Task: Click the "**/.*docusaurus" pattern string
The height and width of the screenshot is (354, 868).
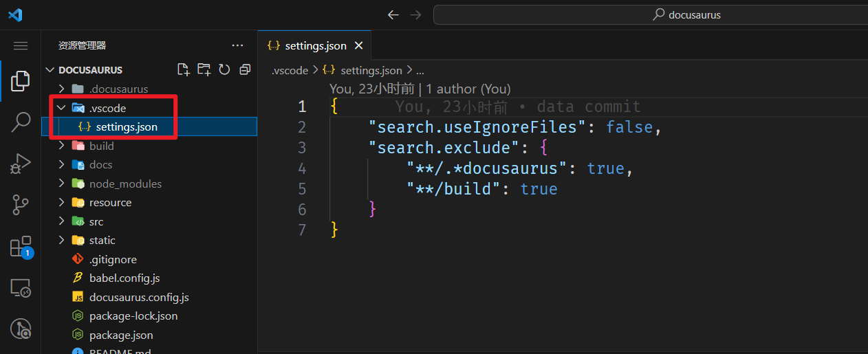Action: [x=486, y=168]
